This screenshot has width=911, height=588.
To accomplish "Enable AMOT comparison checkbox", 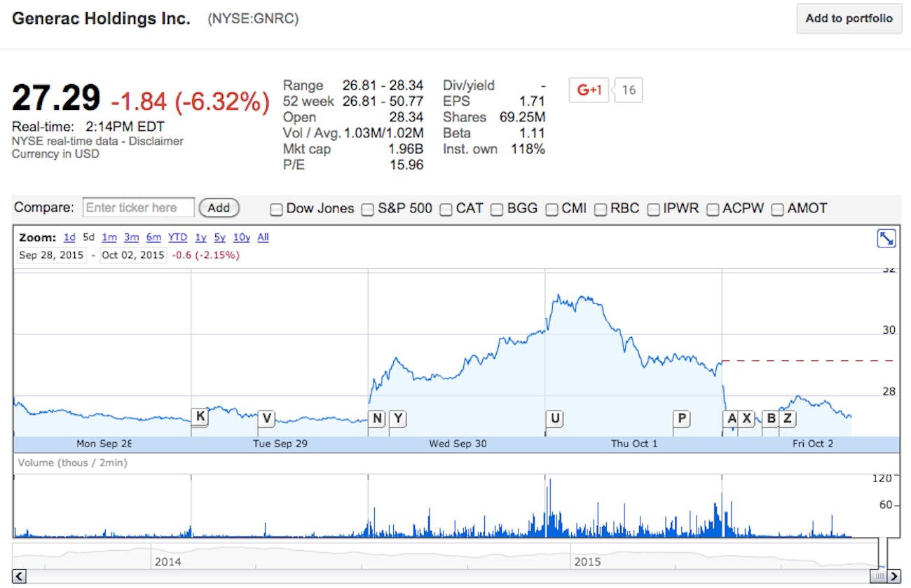I will [x=777, y=209].
